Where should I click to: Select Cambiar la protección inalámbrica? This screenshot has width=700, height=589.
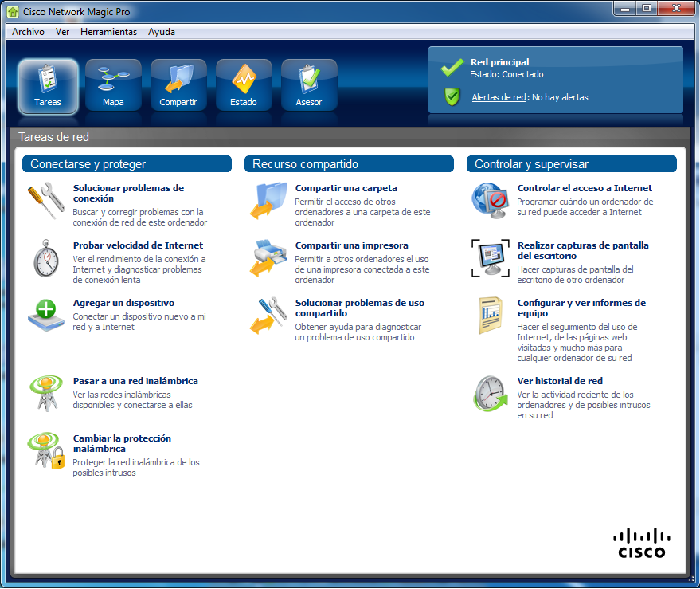(122, 443)
